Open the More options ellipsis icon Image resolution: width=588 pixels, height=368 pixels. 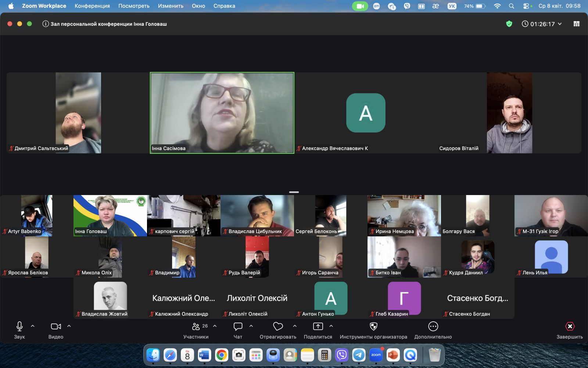[x=433, y=326]
